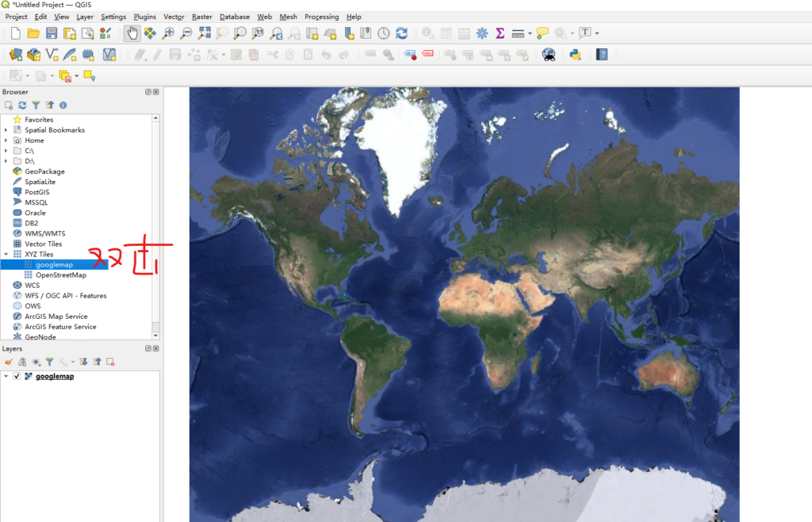The height and width of the screenshot is (522, 812).
Task: Open the Raster menu
Action: [201, 17]
